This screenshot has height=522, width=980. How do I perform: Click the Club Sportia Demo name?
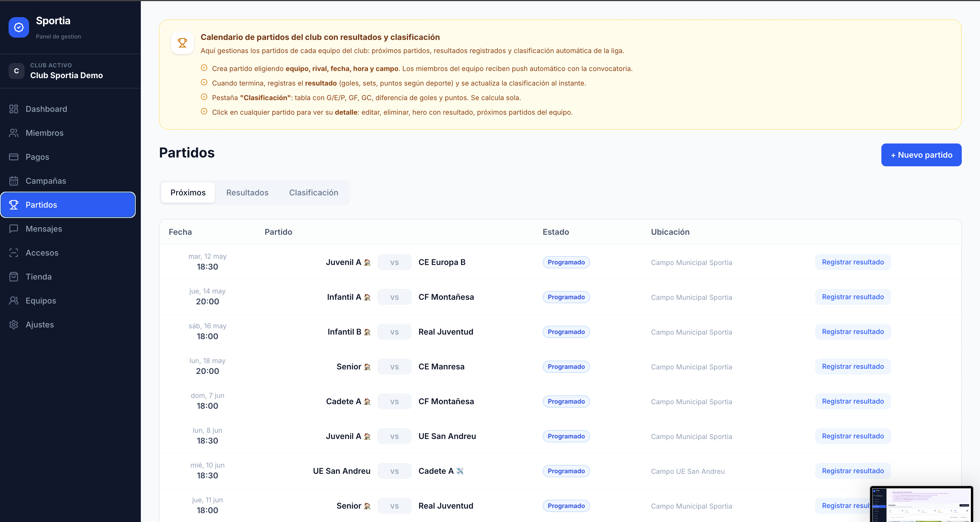(67, 75)
